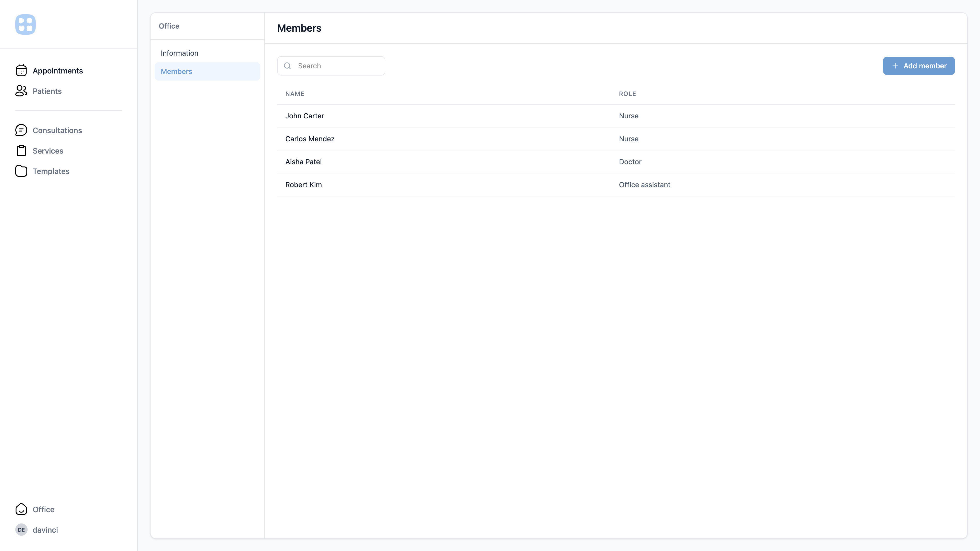Click the DE user avatar
980x551 pixels.
point(21,530)
